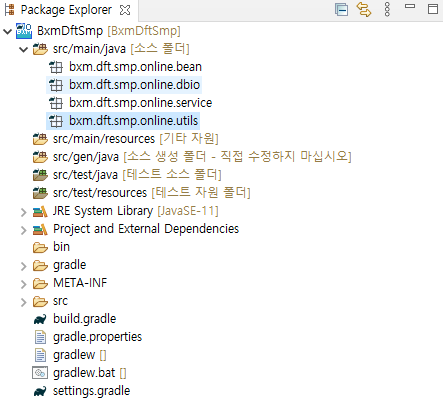Minimize the Package Explorer view
443x418 pixels.
click(410, 6)
